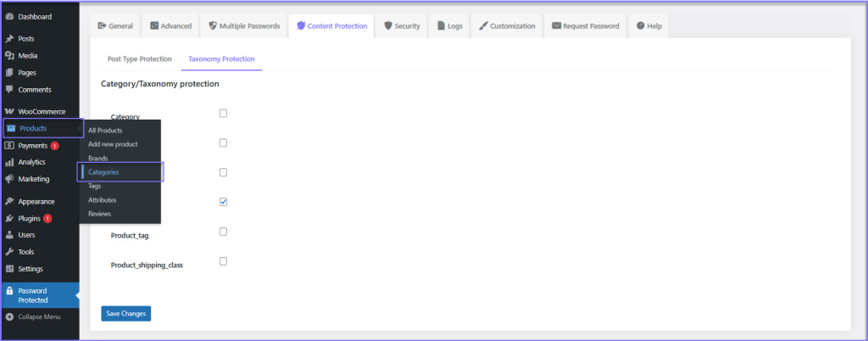Enable the Category protection checkbox
This screenshot has width=868, height=341.
pos(223,113)
